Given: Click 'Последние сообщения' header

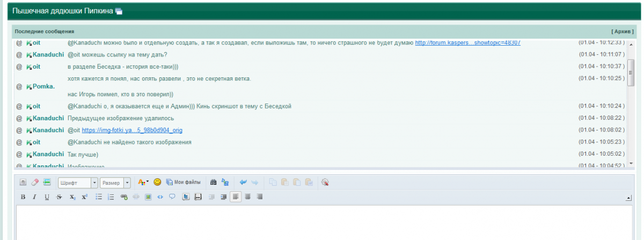Looking at the screenshot, I should click(x=45, y=32).
